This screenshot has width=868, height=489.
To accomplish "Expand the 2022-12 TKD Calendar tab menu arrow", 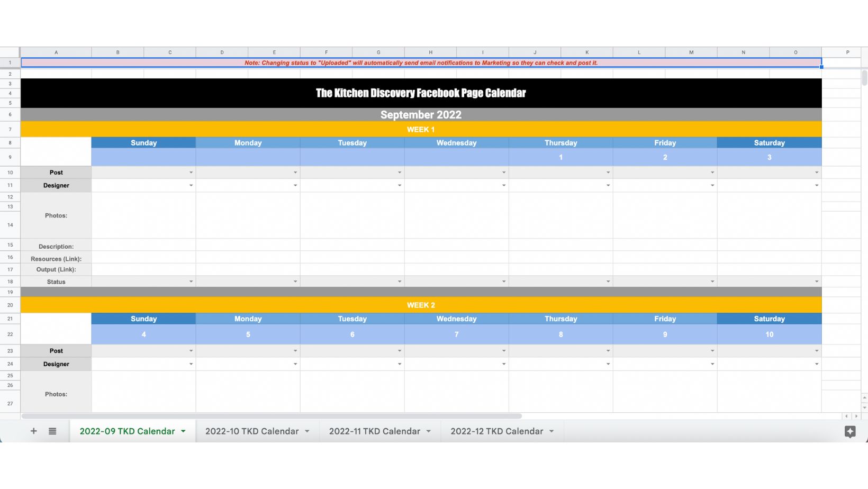I will pos(551,431).
